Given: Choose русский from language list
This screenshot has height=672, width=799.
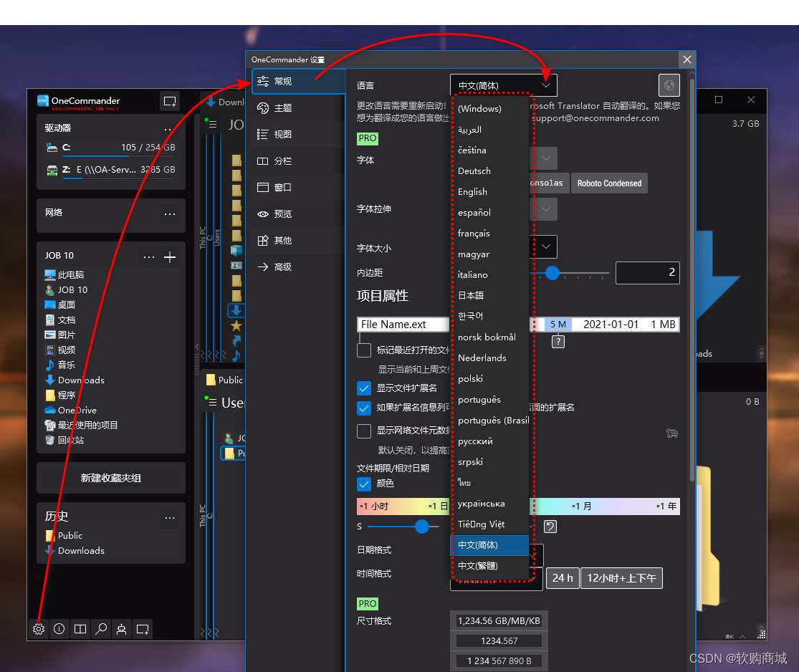Looking at the screenshot, I should click(x=489, y=441).
